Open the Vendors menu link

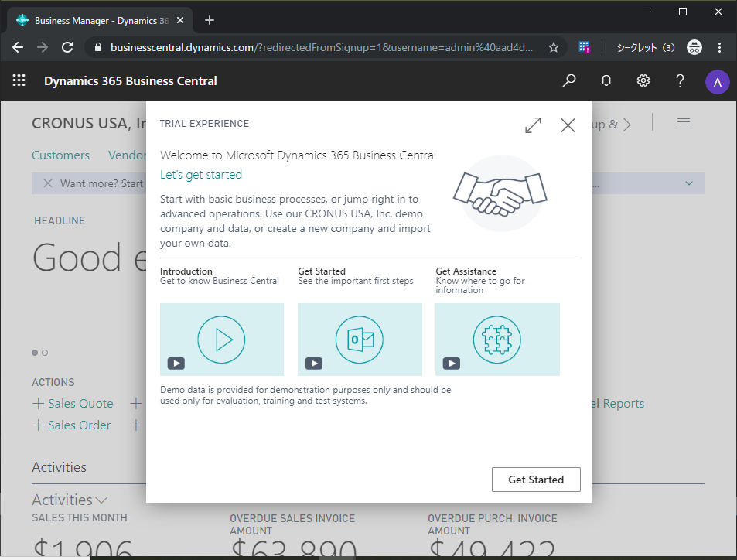pyautogui.click(x=127, y=155)
